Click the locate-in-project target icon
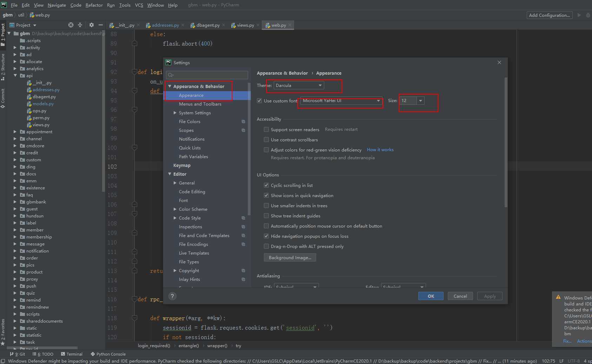The image size is (592, 364). 71,25
